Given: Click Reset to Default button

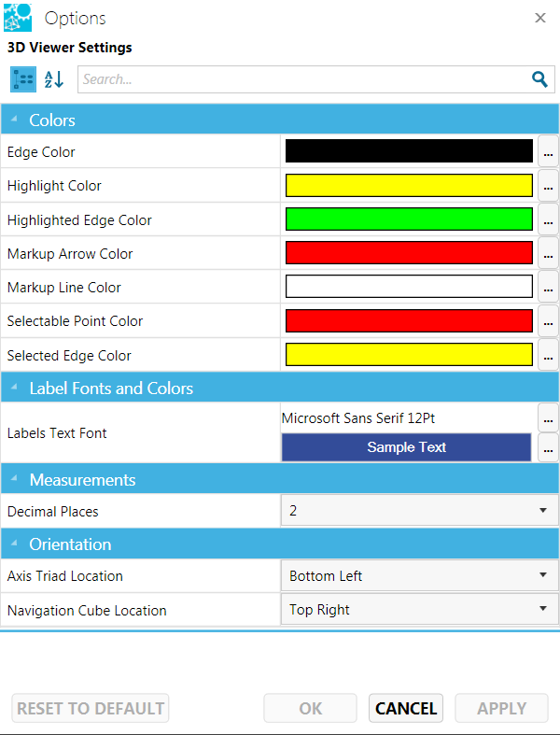Looking at the screenshot, I should click(91, 709).
